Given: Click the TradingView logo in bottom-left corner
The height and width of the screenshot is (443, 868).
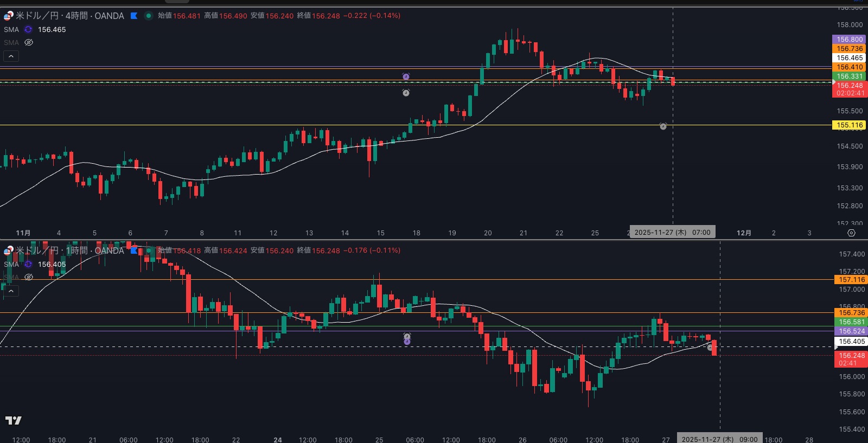Looking at the screenshot, I should pyautogui.click(x=14, y=420).
